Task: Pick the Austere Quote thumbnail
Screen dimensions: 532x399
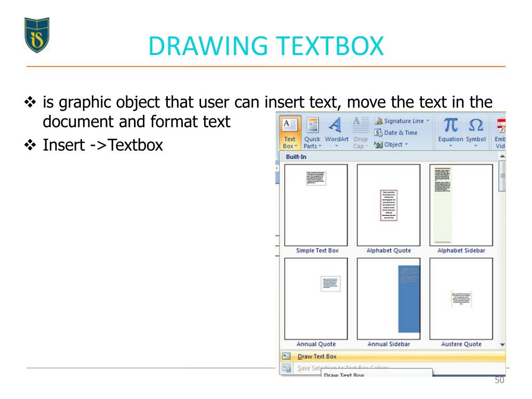Action: point(461,299)
